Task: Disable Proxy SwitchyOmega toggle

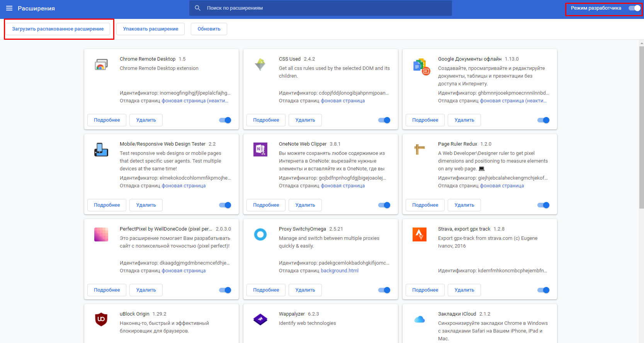Action: click(384, 290)
